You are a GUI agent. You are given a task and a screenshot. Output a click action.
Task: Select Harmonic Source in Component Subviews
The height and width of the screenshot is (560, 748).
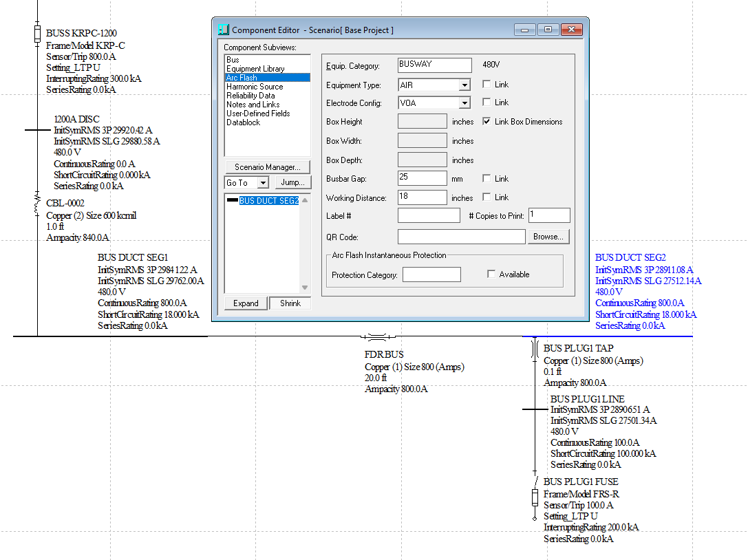pyautogui.click(x=254, y=87)
